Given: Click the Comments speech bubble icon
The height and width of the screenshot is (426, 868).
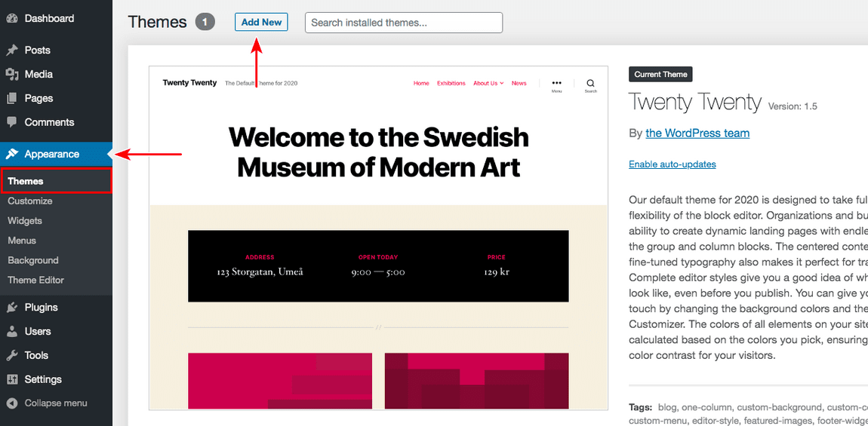Looking at the screenshot, I should pos(11,122).
